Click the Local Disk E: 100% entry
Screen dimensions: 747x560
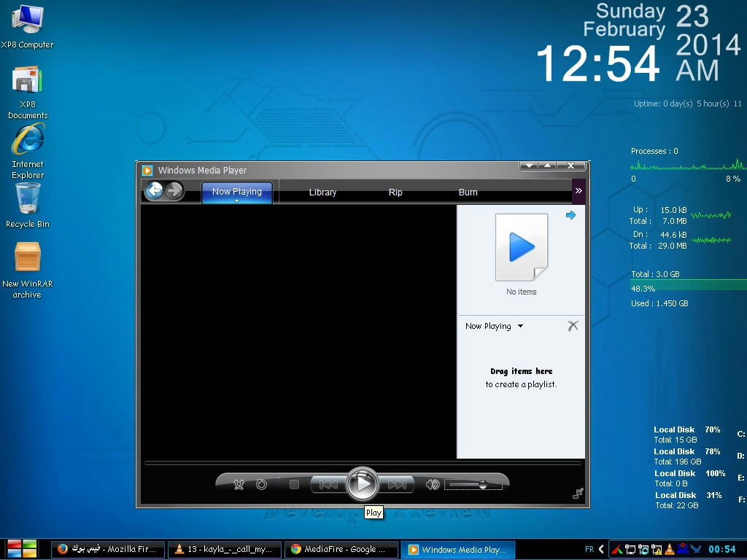point(699,478)
